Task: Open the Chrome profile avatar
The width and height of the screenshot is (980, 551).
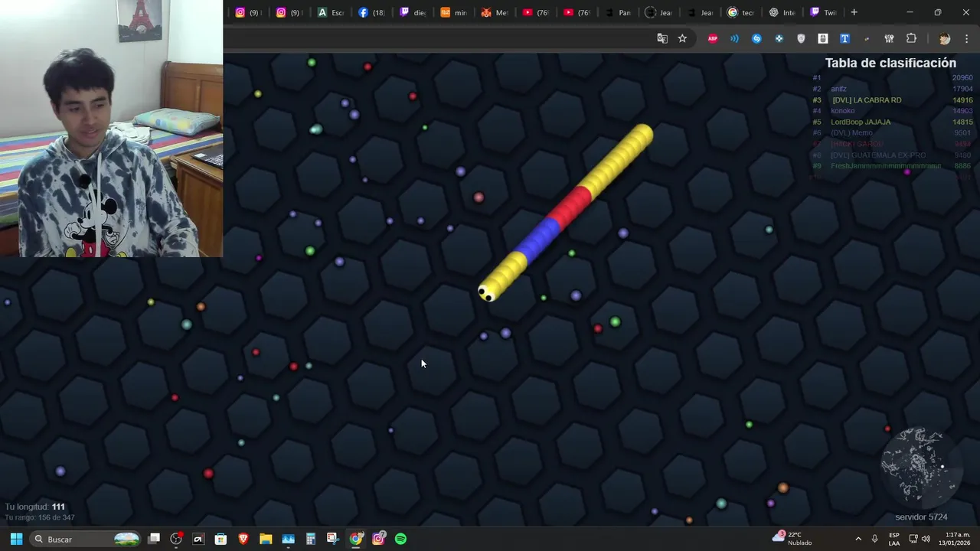Action: coord(945,38)
